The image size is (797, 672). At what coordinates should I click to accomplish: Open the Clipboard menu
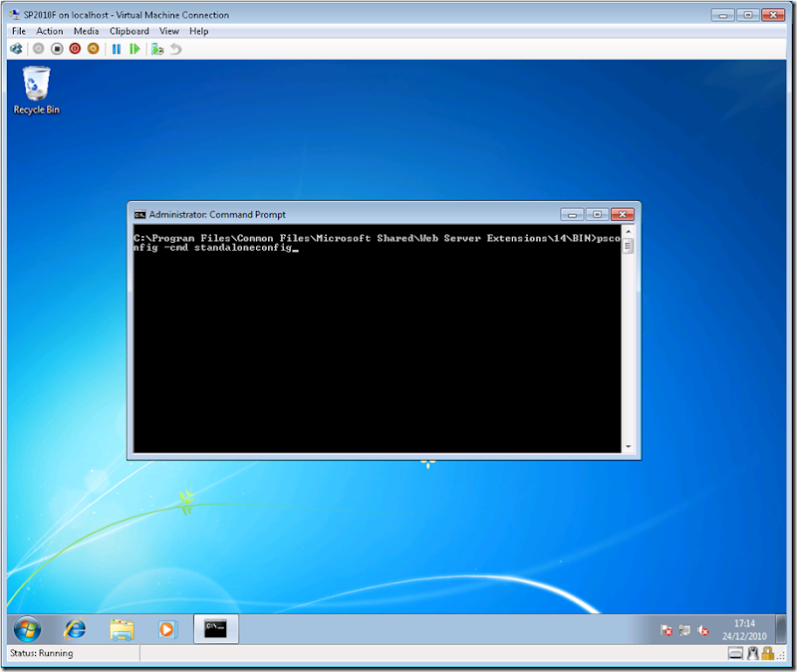tap(129, 31)
